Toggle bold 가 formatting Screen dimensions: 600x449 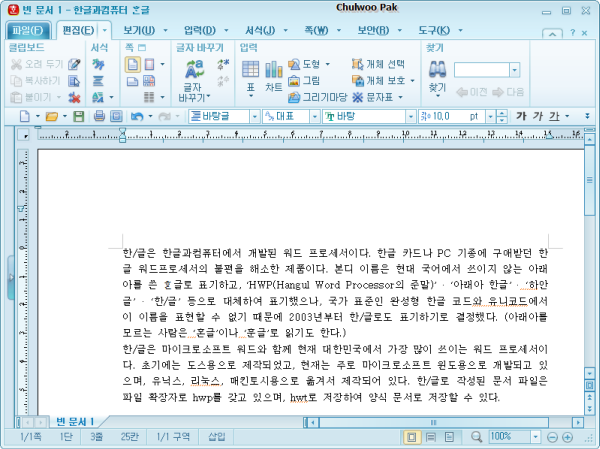click(521, 116)
